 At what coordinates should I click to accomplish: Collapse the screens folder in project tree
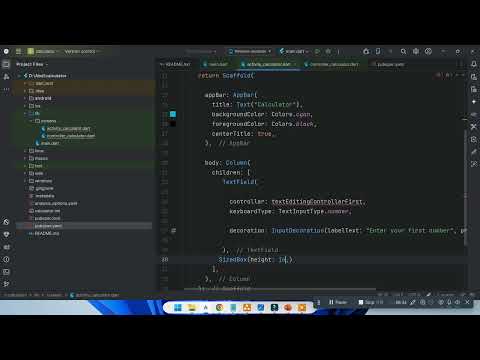tap(31, 121)
